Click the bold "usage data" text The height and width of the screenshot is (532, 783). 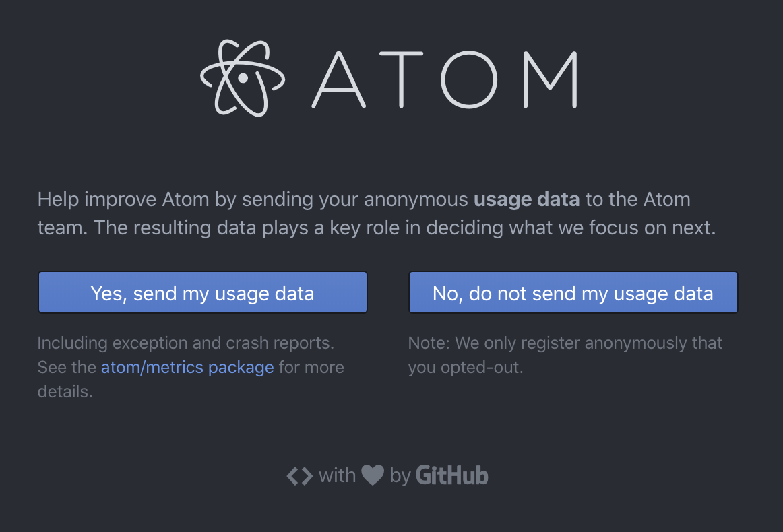click(x=526, y=199)
